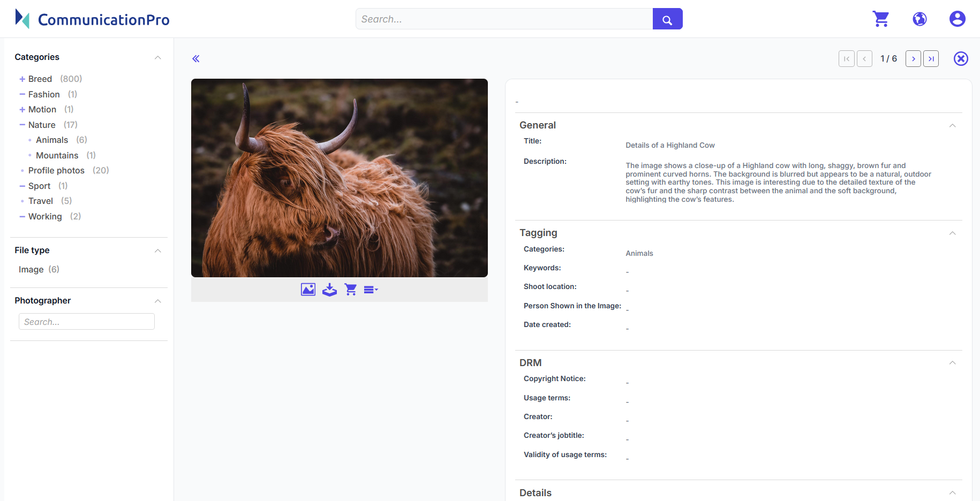Collapse the Nature category tree

(x=22, y=125)
